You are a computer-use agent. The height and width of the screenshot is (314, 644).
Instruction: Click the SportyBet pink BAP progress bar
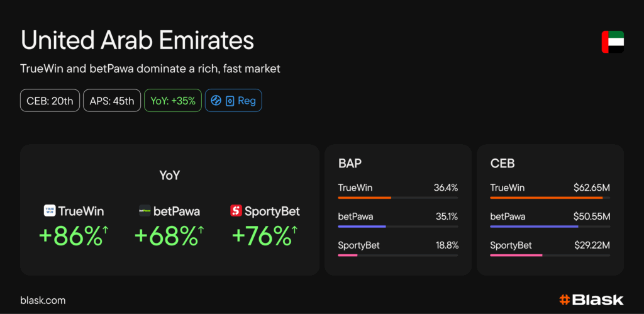click(348, 255)
